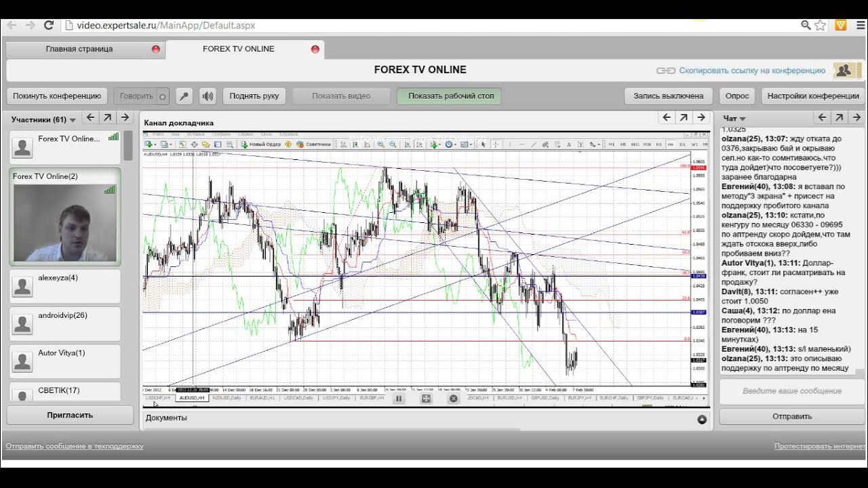
Task: Toggle Запись выключена recording button
Action: pos(668,96)
